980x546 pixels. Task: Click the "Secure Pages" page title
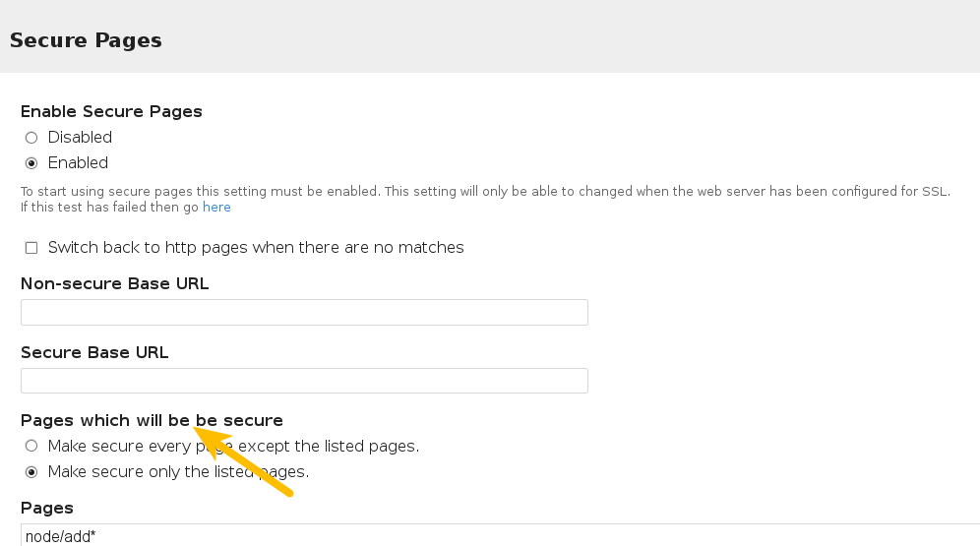pos(86,40)
